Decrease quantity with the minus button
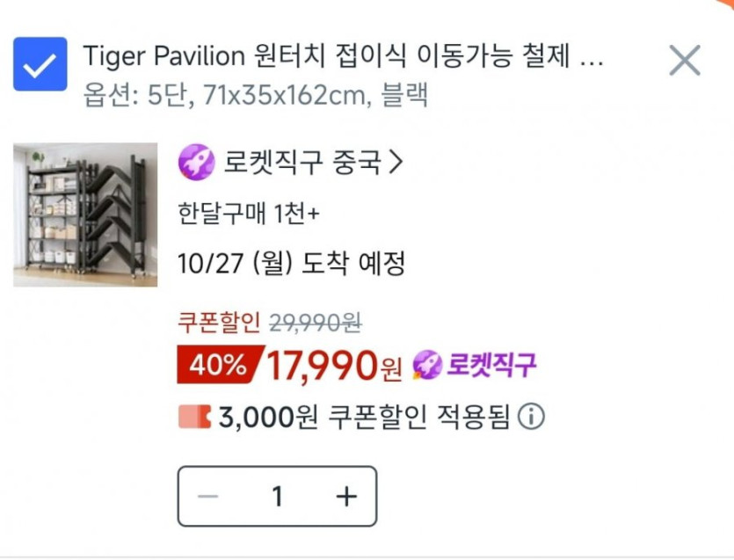The image size is (734, 560). tap(207, 497)
